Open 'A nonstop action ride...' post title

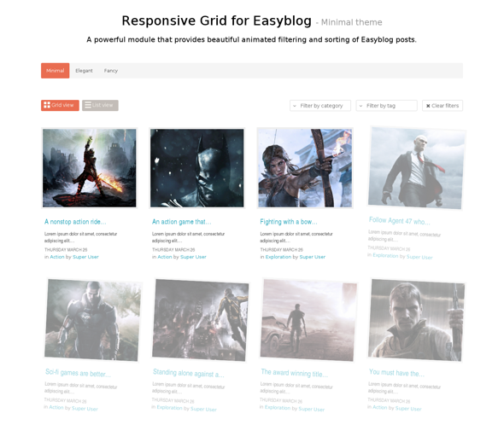point(75,222)
